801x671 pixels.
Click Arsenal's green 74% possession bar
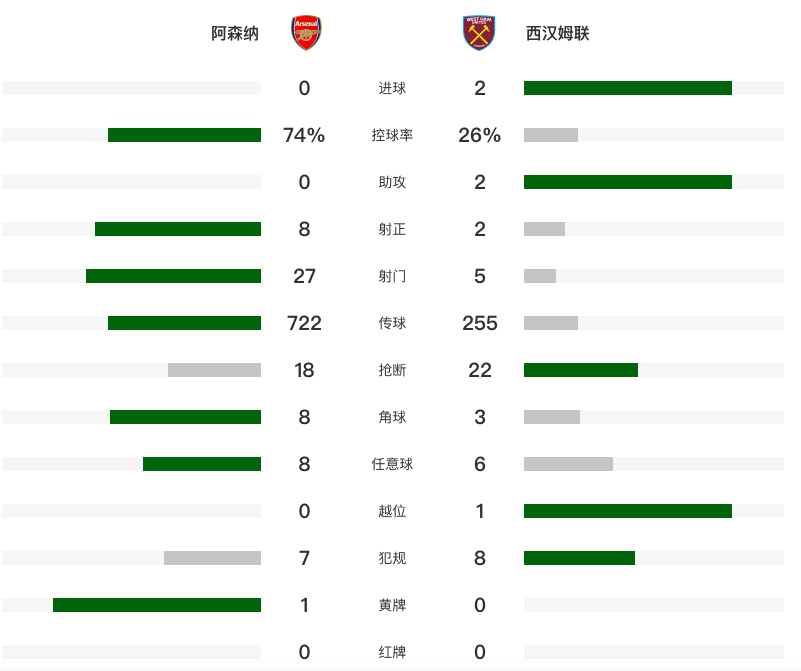point(184,135)
